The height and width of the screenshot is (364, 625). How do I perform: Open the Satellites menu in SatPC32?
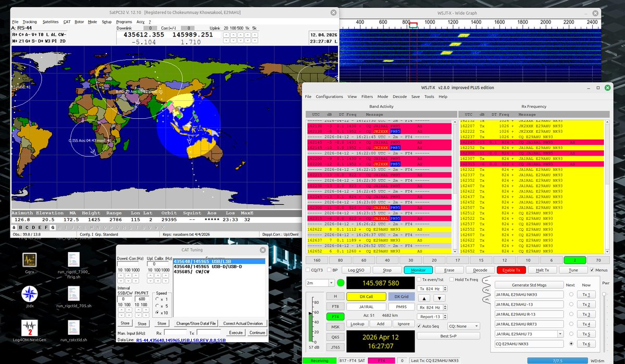click(x=51, y=22)
